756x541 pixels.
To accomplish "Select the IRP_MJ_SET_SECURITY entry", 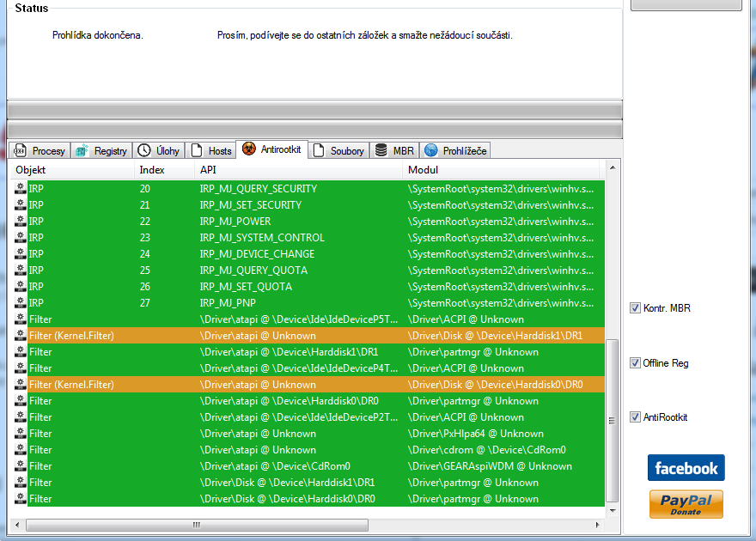I will (251, 205).
